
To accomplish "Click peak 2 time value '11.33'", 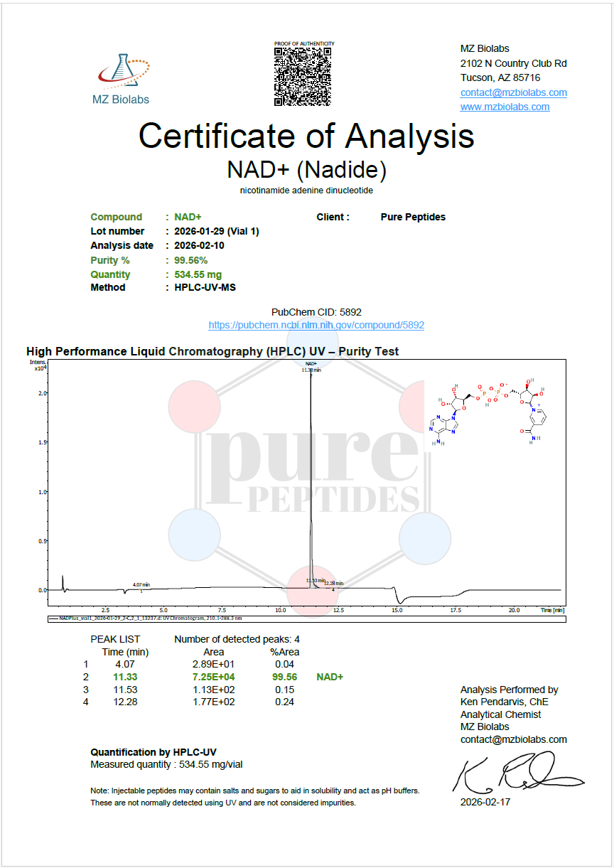I will [124, 677].
